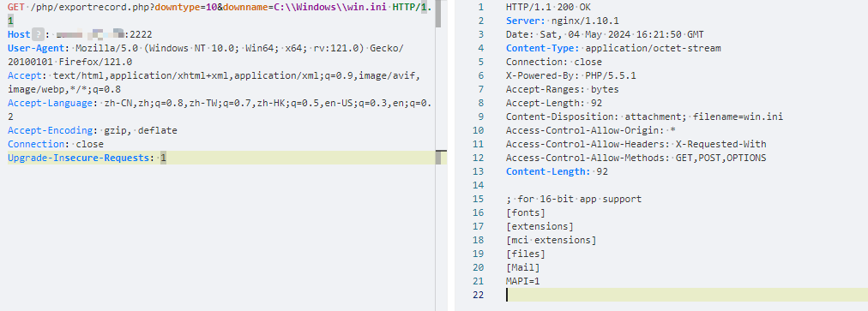Click the [files] section line

[x=526, y=254]
